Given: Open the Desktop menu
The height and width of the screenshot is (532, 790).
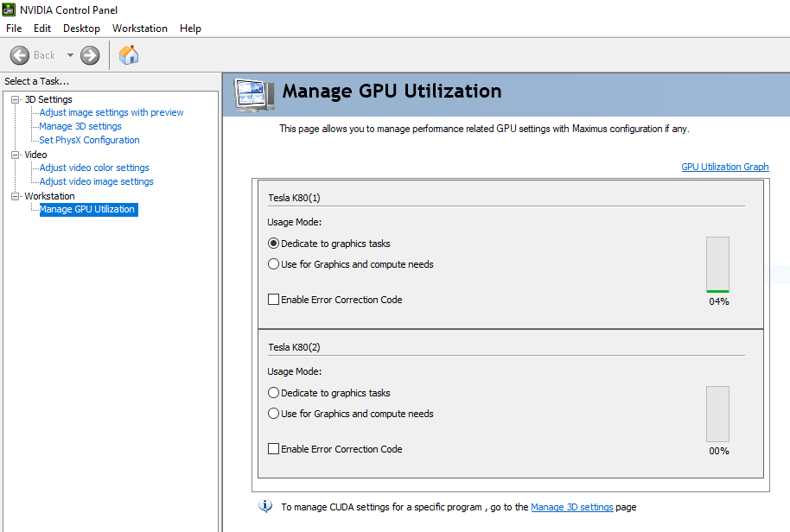Looking at the screenshot, I should coord(81,28).
